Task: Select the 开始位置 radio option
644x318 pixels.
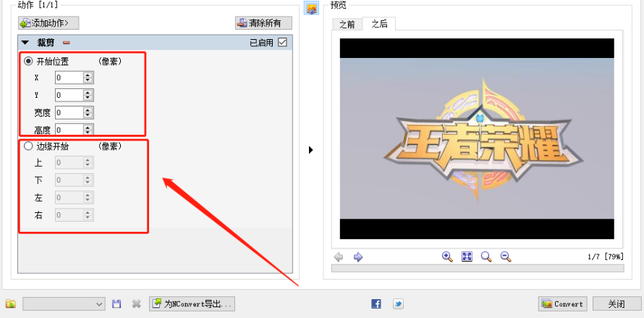Action: [x=28, y=62]
